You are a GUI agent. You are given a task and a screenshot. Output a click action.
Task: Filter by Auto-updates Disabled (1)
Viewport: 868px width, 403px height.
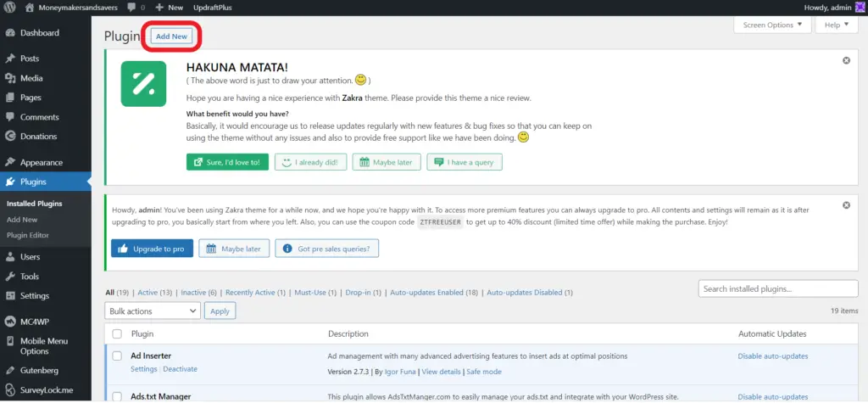530,292
